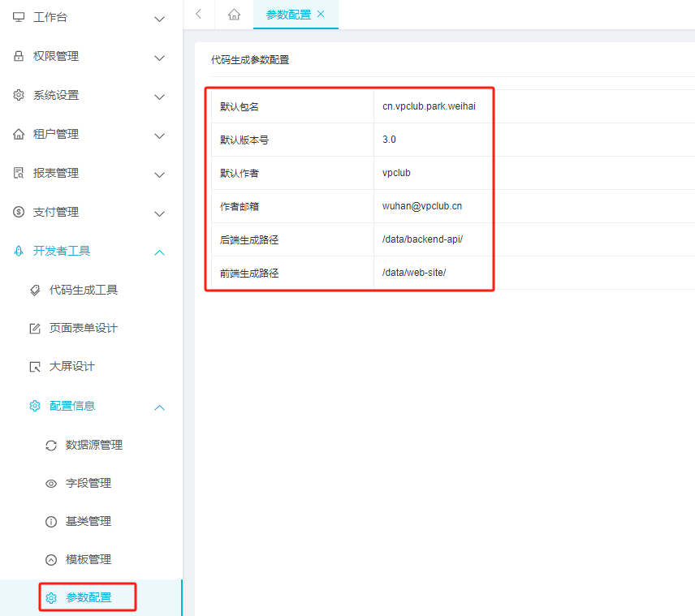695x616 pixels.
Task: Expand the 租户管理 menu chevron
Action: pos(160,136)
